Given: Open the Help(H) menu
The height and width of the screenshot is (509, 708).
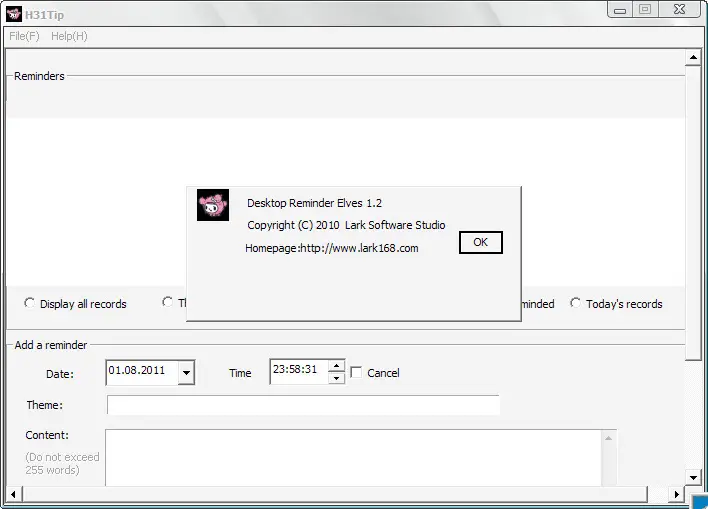Looking at the screenshot, I should (x=69, y=36).
